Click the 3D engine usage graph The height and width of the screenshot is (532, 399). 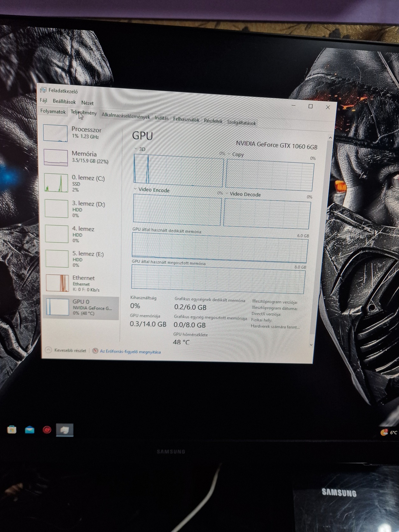178,170
